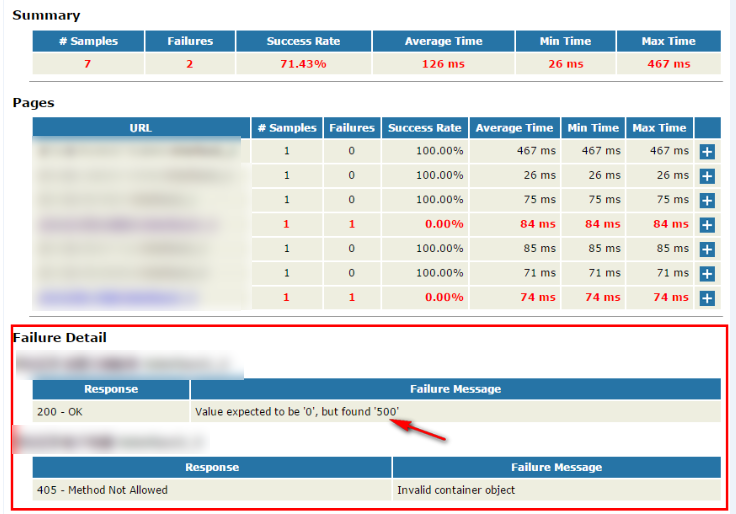Open the blurred URL link in the 74 ms row
The image size is (736, 514).
click(116, 298)
